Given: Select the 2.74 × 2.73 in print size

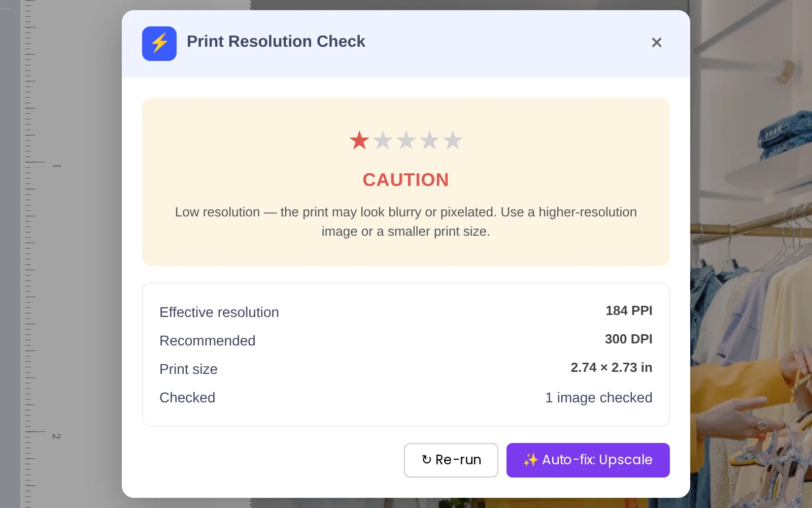Looking at the screenshot, I should pos(612,367).
